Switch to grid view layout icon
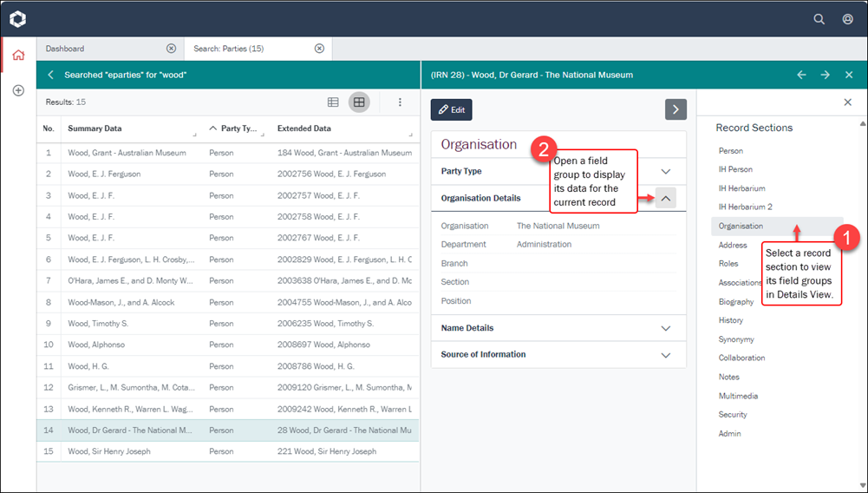 tap(358, 102)
